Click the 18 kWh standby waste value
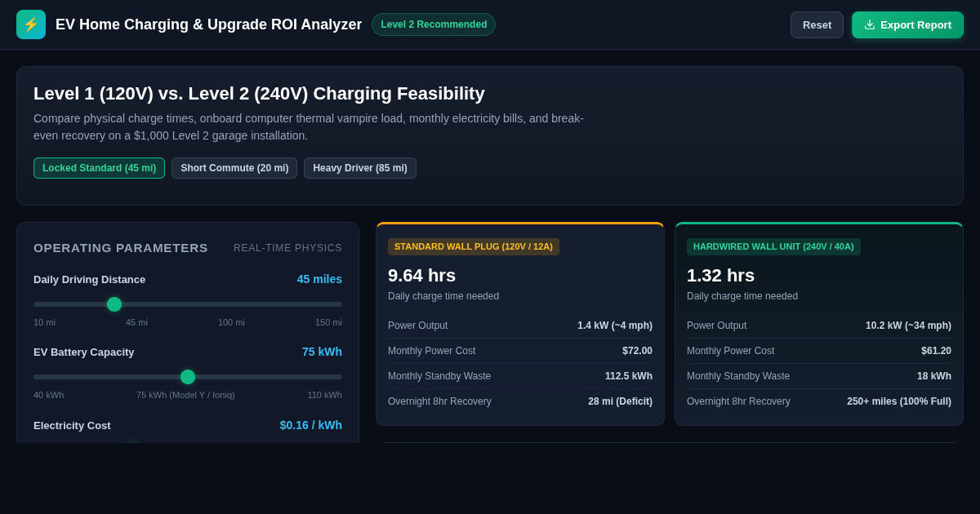The width and height of the screenshot is (980, 514). (x=934, y=376)
